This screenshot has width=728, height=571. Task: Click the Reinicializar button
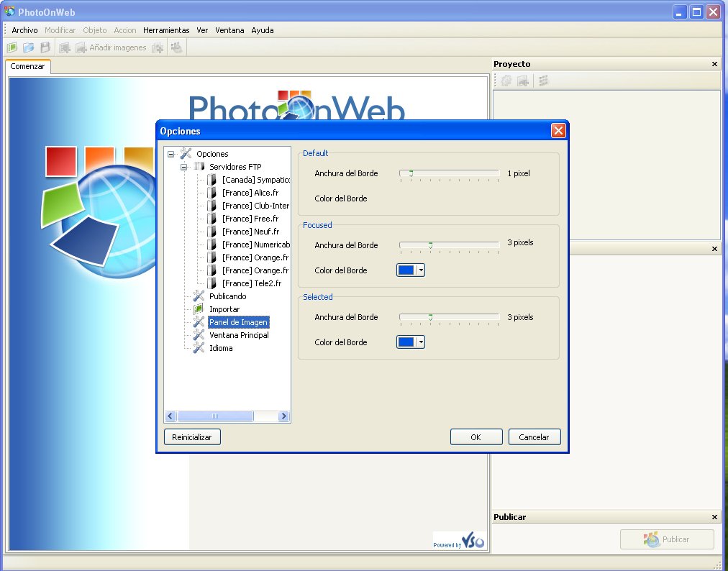(x=192, y=437)
